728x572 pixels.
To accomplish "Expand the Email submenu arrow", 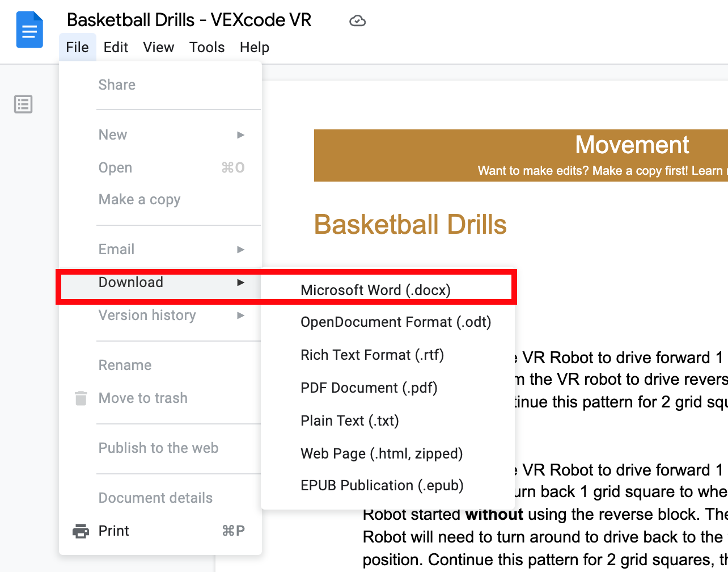I will pos(240,249).
